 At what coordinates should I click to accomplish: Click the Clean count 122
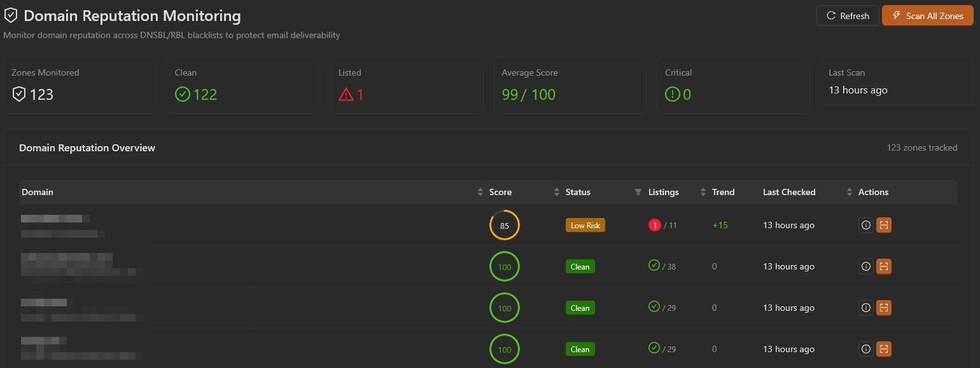point(206,95)
